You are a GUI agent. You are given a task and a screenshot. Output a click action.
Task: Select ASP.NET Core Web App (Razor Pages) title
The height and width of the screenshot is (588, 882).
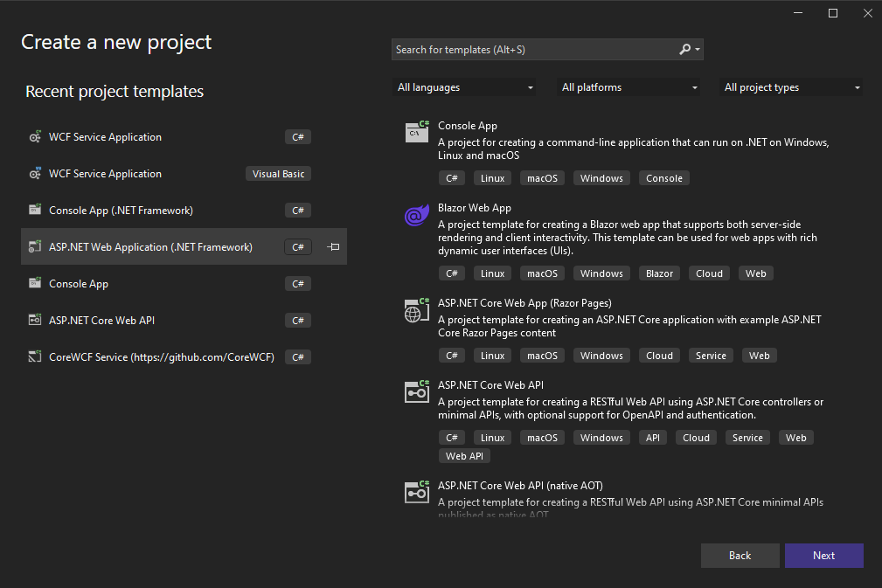coord(524,303)
